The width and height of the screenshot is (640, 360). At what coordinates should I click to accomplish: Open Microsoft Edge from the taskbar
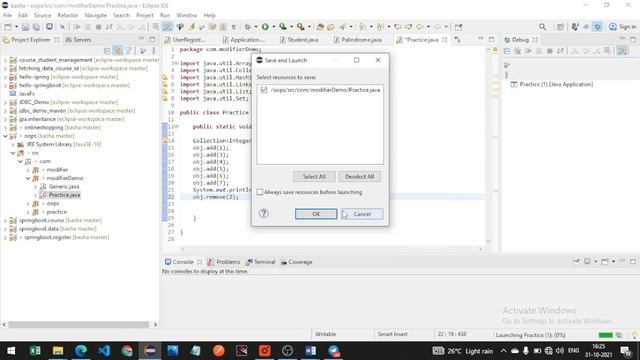point(81,351)
